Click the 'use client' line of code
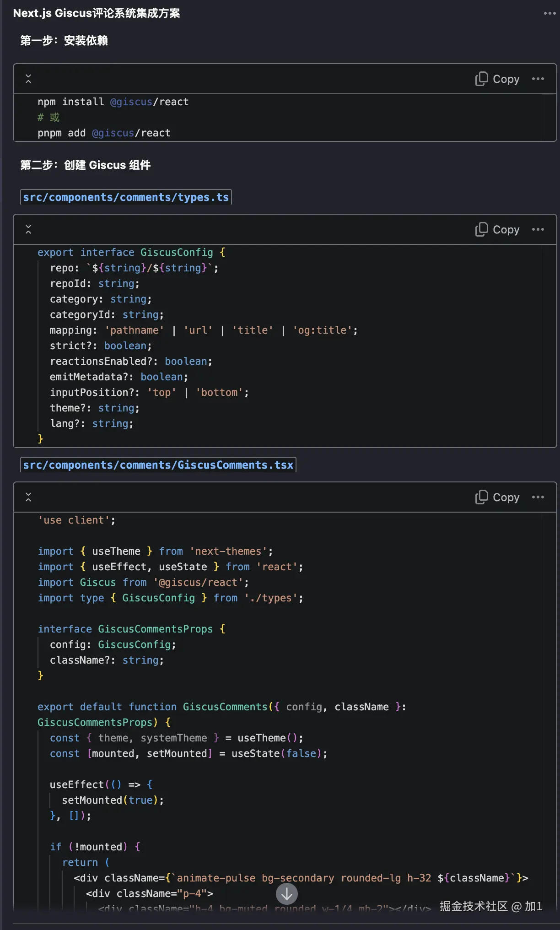Image resolution: width=560 pixels, height=930 pixels. pos(76,520)
